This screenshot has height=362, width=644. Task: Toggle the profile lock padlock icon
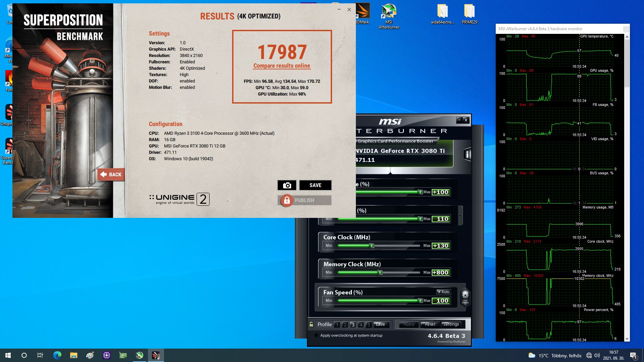(x=311, y=324)
